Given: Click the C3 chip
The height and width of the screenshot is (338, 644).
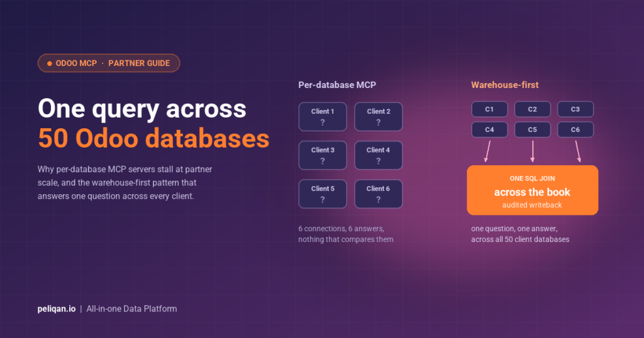Looking at the screenshot, I should 575,109.
